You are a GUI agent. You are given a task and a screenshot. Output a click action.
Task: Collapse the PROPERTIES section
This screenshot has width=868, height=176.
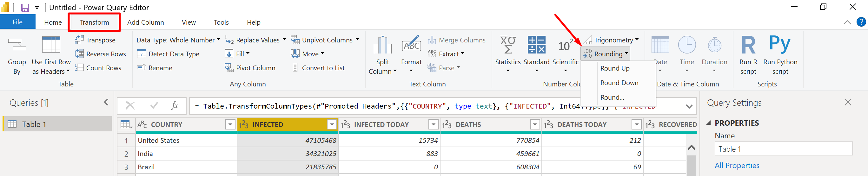709,123
